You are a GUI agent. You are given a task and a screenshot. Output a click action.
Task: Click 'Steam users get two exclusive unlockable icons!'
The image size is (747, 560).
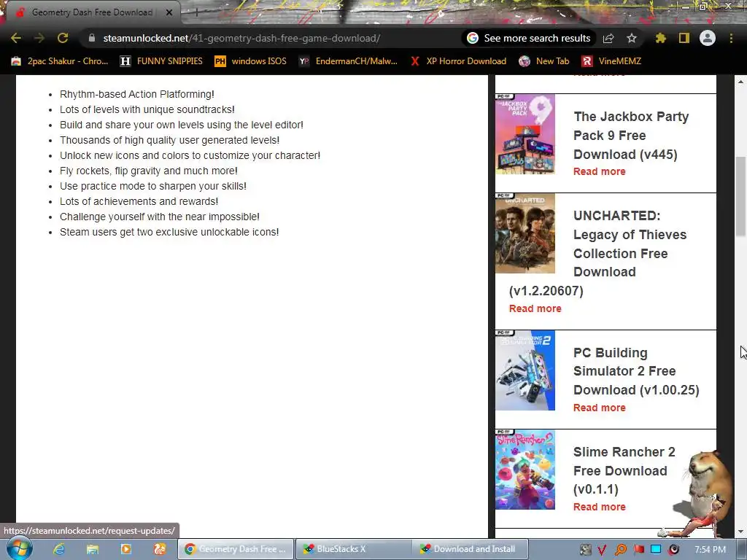coord(169,232)
